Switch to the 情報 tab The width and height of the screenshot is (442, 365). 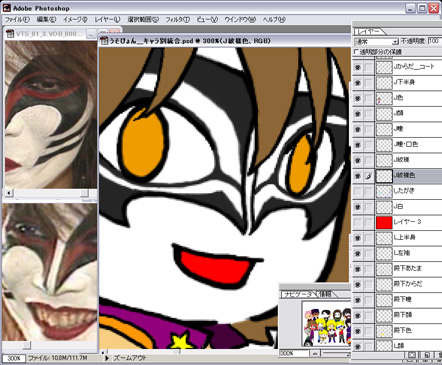click(326, 294)
